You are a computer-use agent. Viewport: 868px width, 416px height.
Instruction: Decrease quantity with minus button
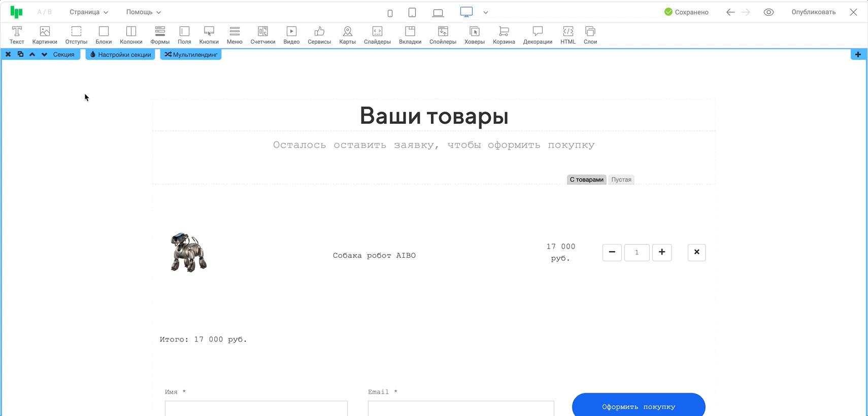click(612, 252)
